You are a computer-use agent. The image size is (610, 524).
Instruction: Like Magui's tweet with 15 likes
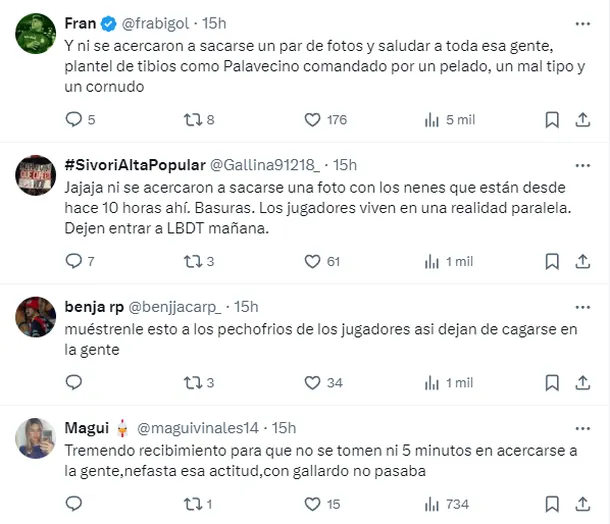tap(312, 504)
